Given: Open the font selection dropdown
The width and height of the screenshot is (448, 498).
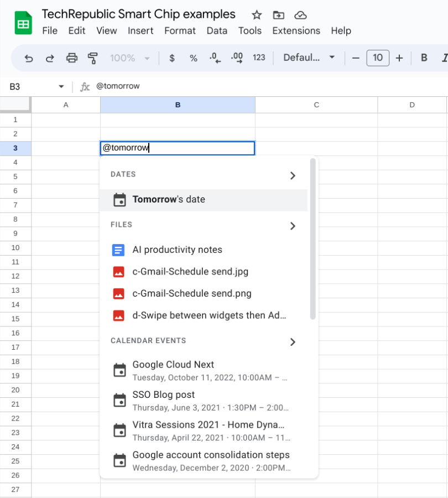Looking at the screenshot, I should [308, 57].
